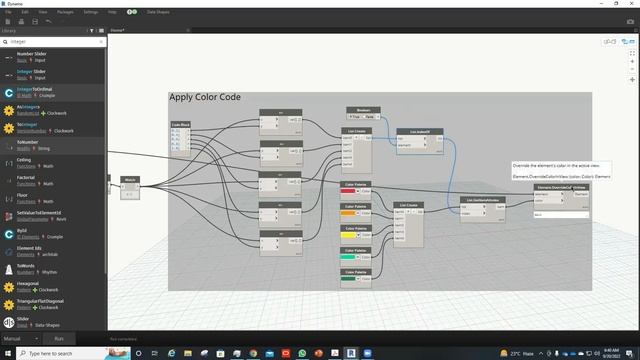The image size is (640, 360).
Task: Select the List.IndexOf node header
Action: tap(420, 132)
